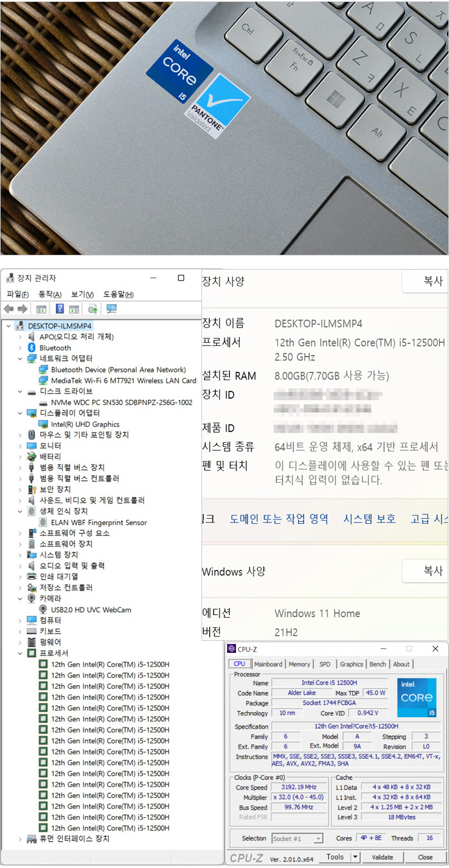The image size is (449, 868).
Task: Collapse the 프로세서 processor tree node
Action: (x=20, y=653)
